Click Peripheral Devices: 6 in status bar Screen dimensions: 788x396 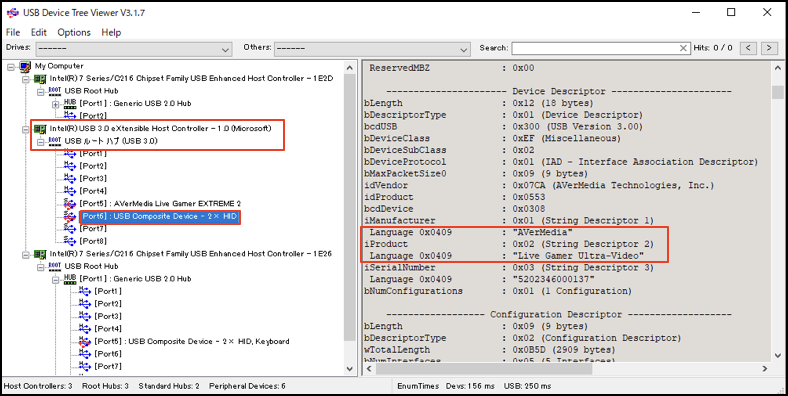coord(247,386)
